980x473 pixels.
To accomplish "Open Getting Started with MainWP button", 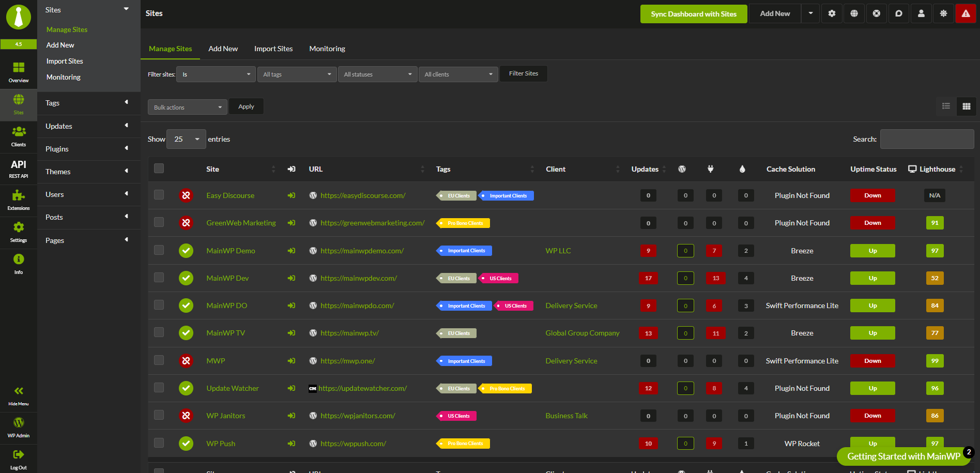I will click(x=904, y=456).
